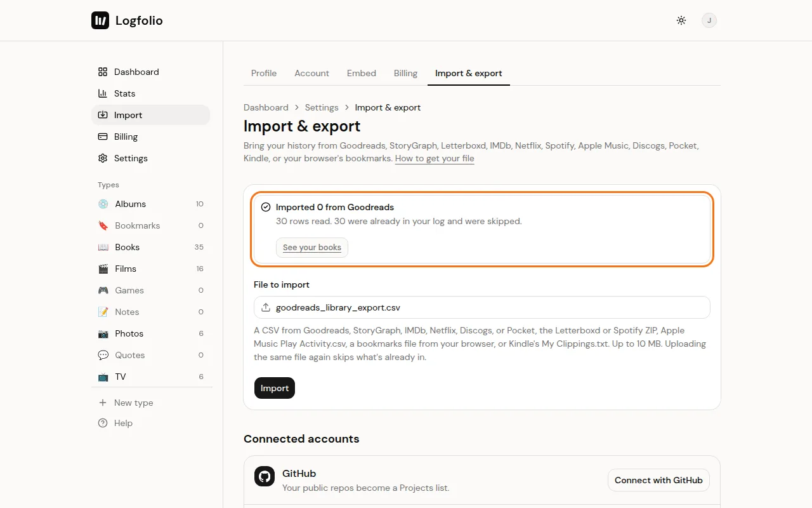The image size is (812, 508).
Task: Switch to the Billing tab
Action: click(x=405, y=73)
